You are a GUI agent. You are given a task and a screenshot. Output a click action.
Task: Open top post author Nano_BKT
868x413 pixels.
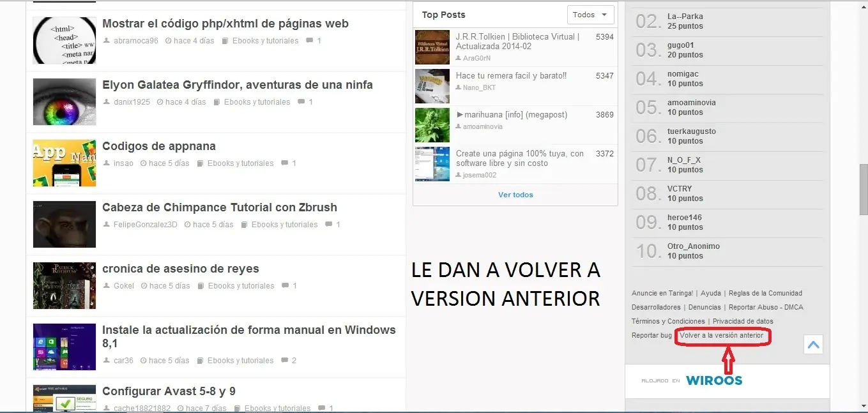(479, 87)
